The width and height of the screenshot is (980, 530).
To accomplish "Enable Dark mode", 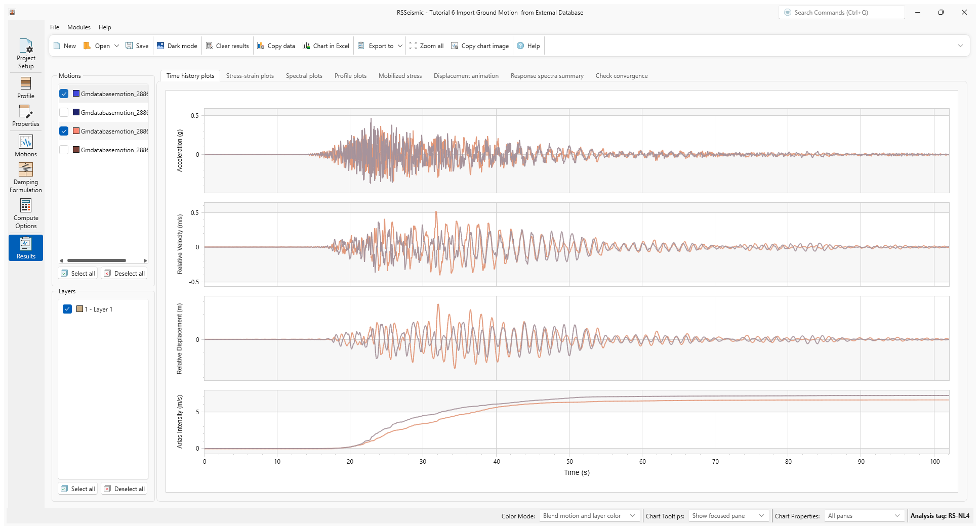I will pyautogui.click(x=177, y=46).
